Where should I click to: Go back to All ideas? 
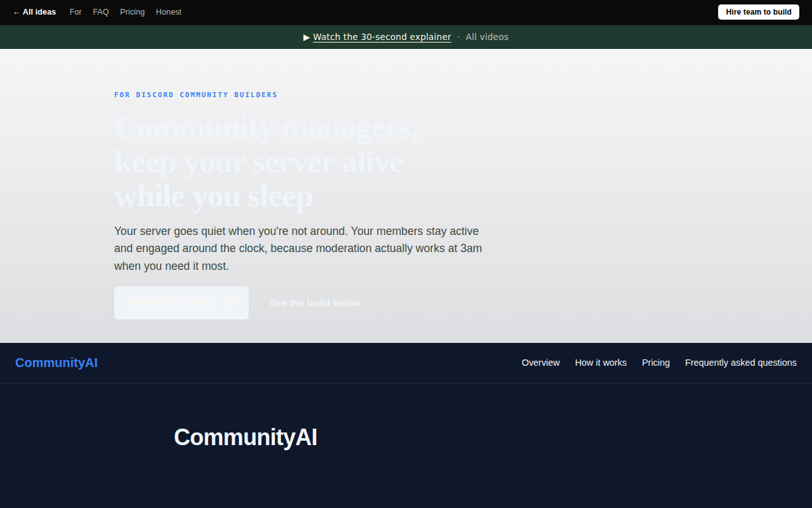34,12
